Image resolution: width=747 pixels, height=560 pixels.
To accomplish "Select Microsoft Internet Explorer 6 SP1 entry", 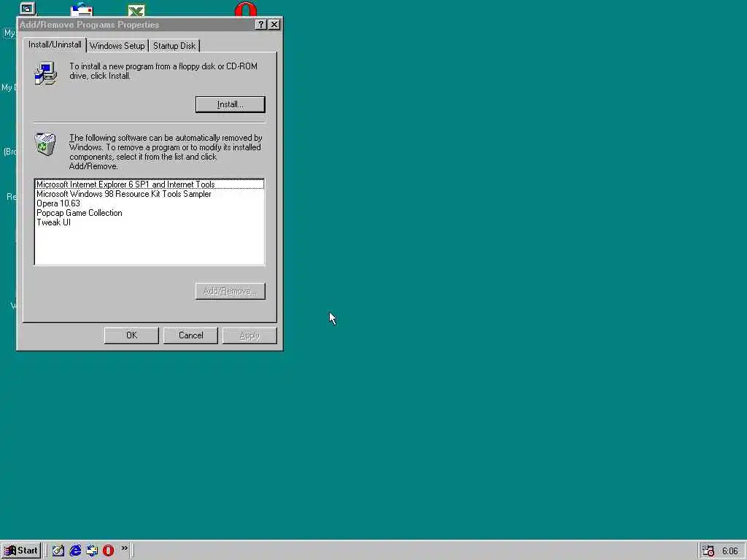I will (x=150, y=184).
